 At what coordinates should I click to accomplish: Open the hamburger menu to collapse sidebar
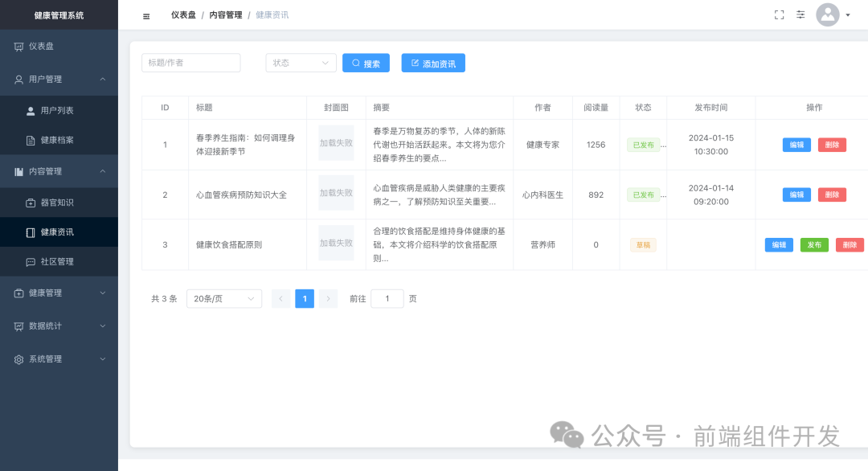pyautogui.click(x=145, y=14)
